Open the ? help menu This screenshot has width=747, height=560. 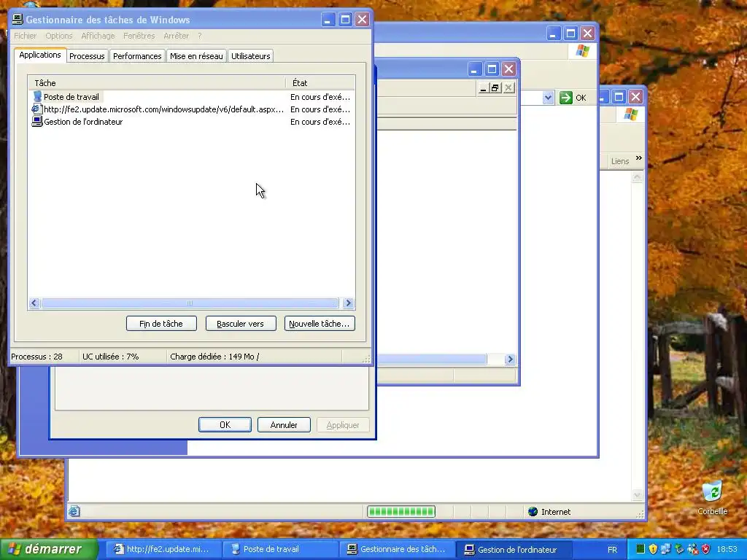tap(200, 36)
